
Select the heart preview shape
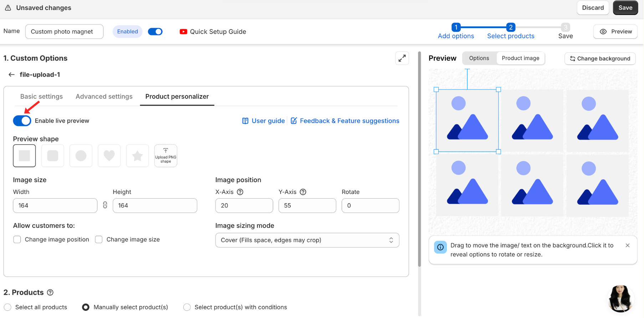(109, 156)
